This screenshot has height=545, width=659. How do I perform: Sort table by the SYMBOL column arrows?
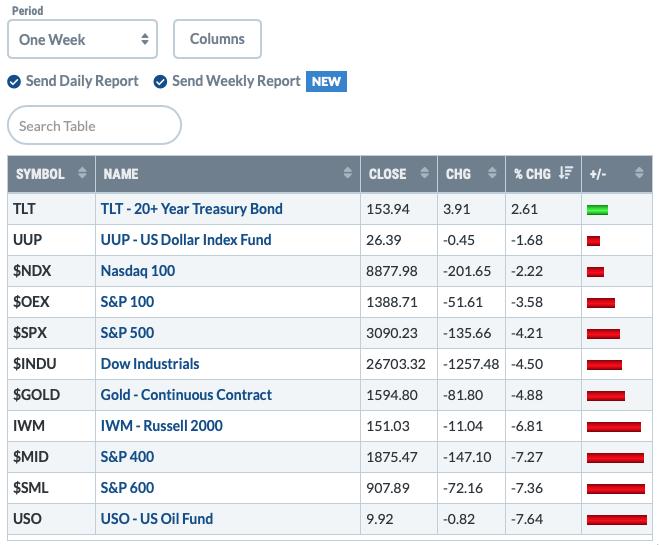82,173
